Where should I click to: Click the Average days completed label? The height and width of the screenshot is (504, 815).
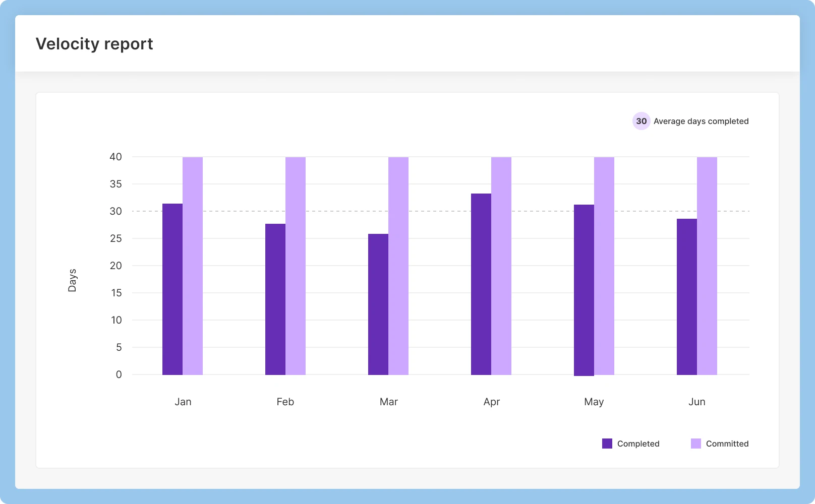click(x=701, y=121)
